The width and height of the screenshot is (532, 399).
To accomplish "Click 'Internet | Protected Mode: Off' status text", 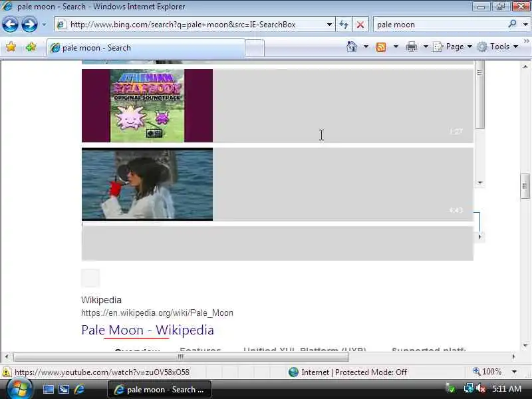I will click(x=354, y=372).
